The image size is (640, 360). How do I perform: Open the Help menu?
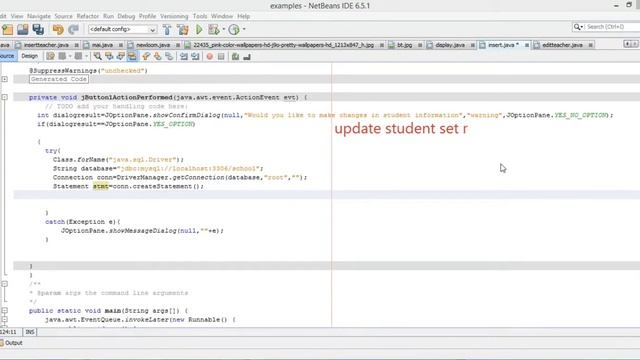pos(243,16)
